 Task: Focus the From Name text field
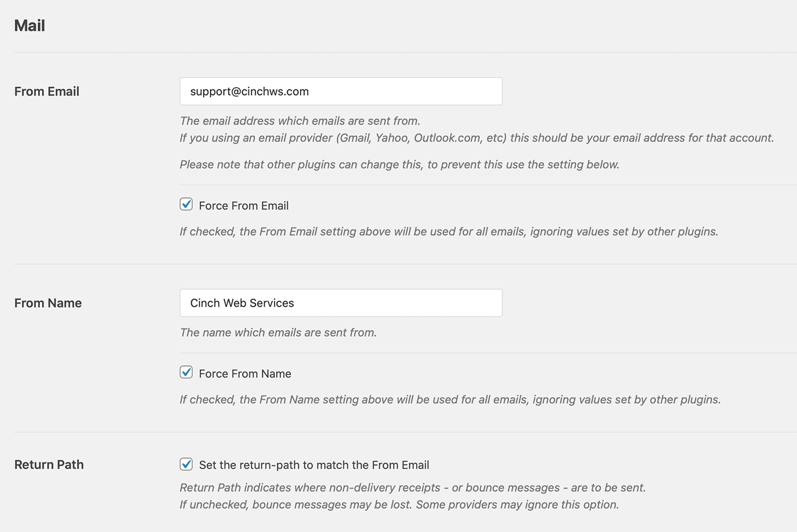click(340, 303)
